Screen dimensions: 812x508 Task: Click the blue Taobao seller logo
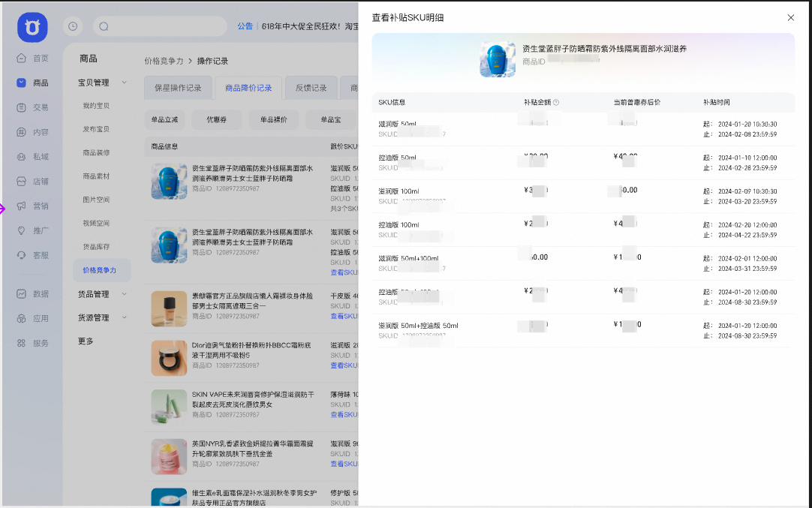pos(32,27)
